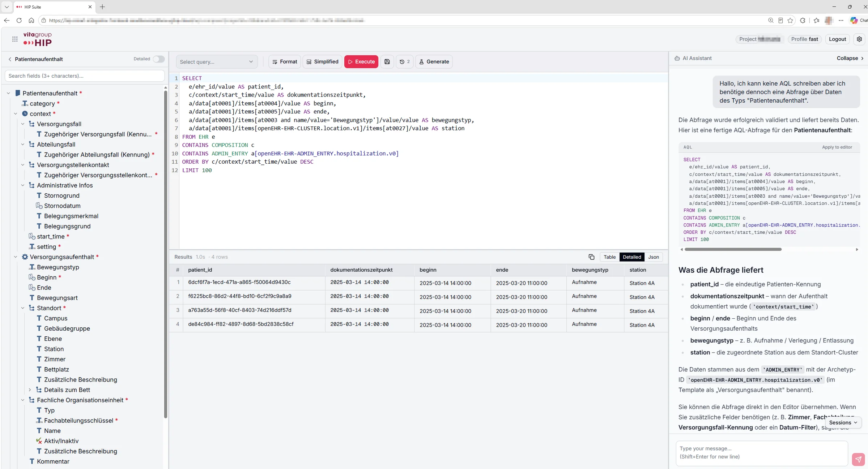The width and height of the screenshot is (868, 469).
Task: Click the vitagroup HIP logo
Action: (x=38, y=39)
